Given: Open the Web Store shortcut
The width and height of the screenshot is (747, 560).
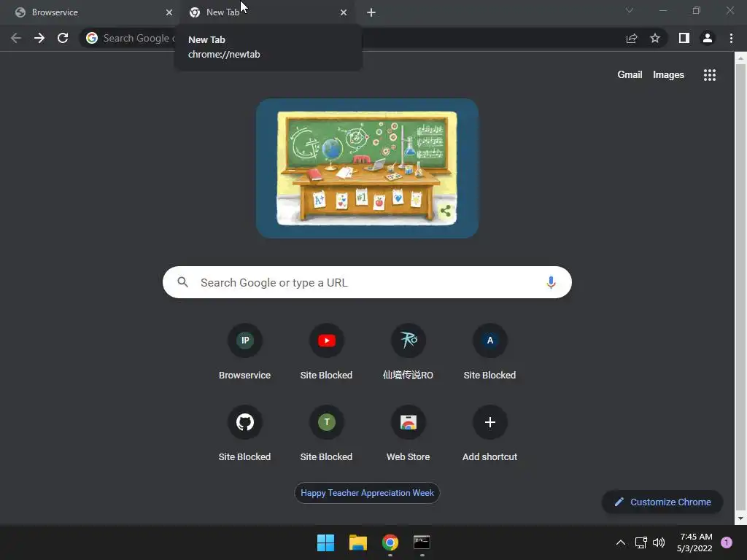Looking at the screenshot, I should 409,435.
